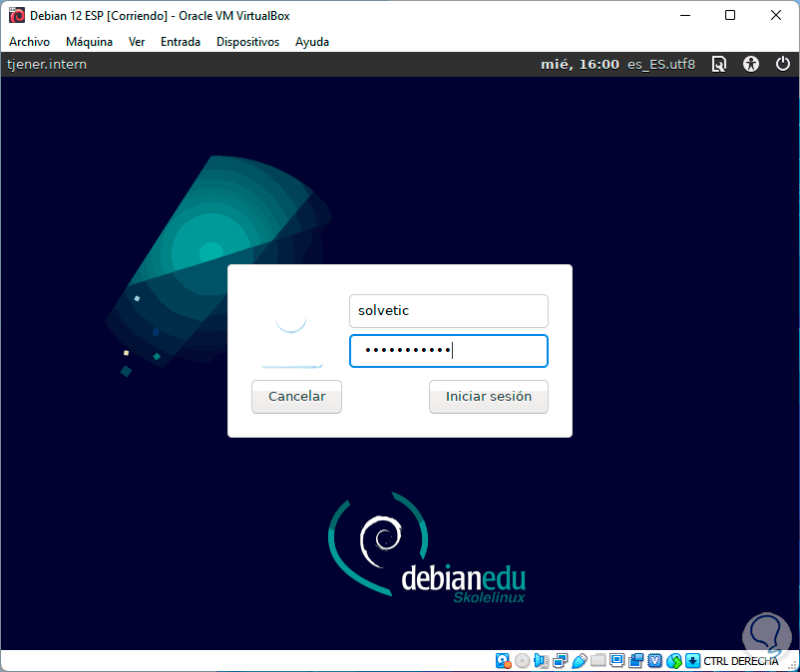
Task: Focus the username field containing solvetic
Action: click(x=449, y=310)
